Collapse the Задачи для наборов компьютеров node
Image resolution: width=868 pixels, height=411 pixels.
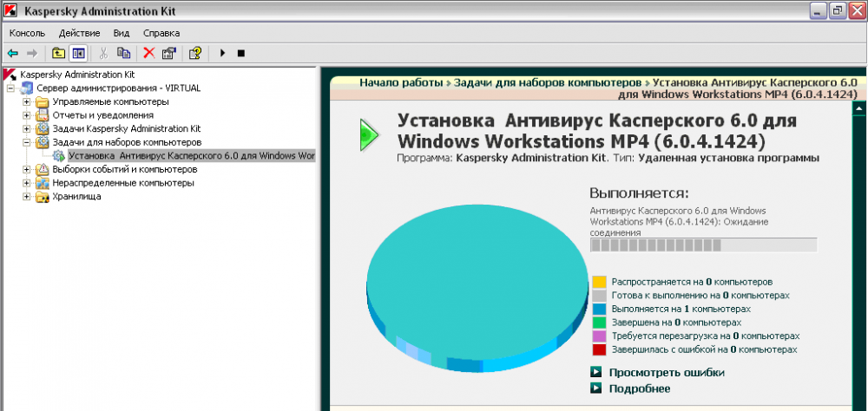(x=27, y=142)
